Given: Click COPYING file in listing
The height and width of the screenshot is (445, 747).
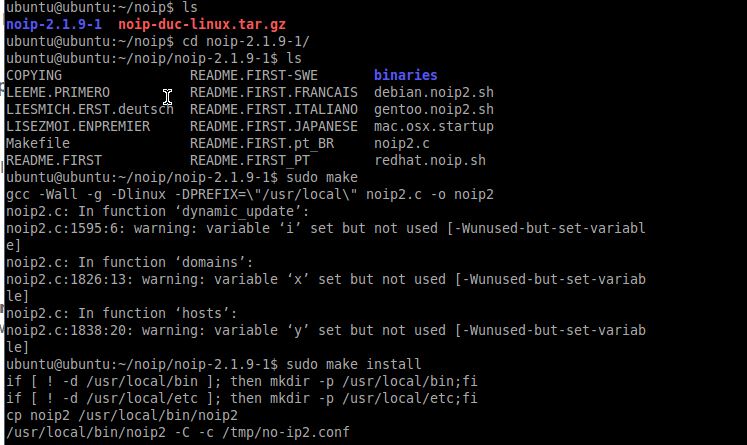Looking at the screenshot, I should click(34, 75).
